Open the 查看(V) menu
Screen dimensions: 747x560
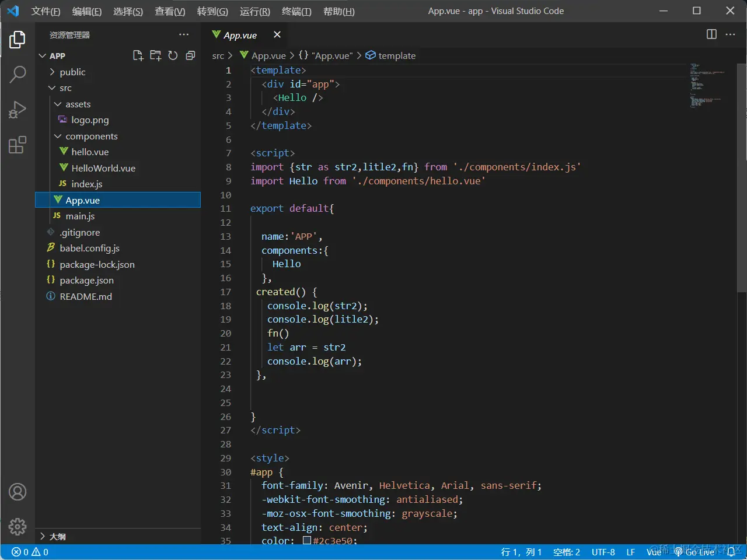[x=170, y=11]
